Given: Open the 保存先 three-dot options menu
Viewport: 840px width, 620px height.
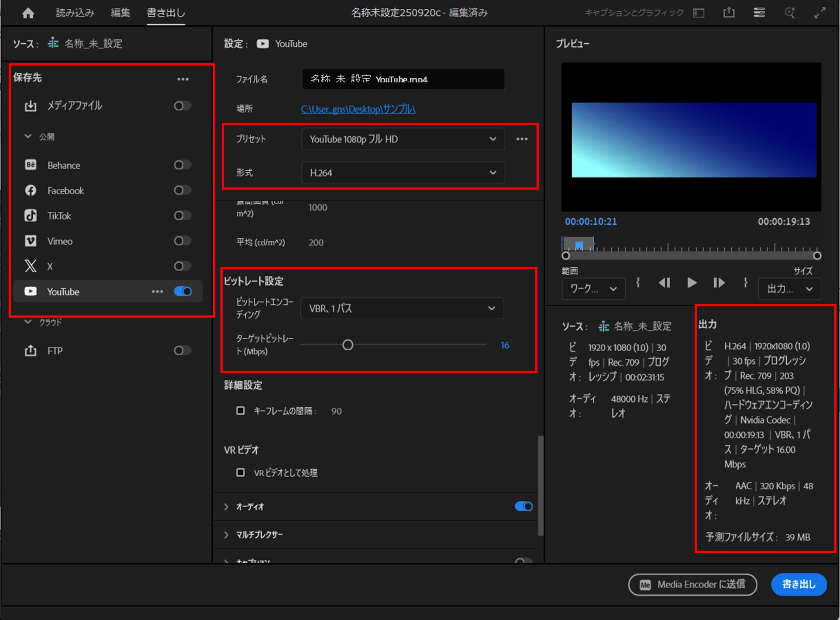Looking at the screenshot, I should click(183, 79).
